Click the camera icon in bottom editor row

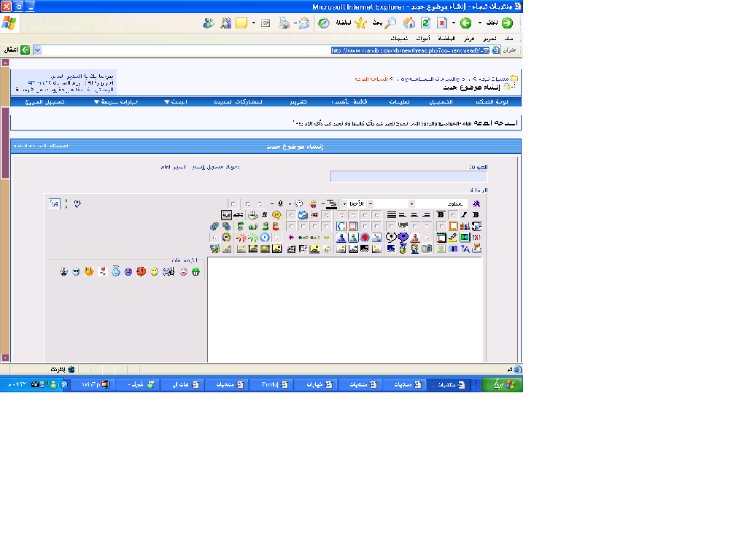(x=427, y=249)
